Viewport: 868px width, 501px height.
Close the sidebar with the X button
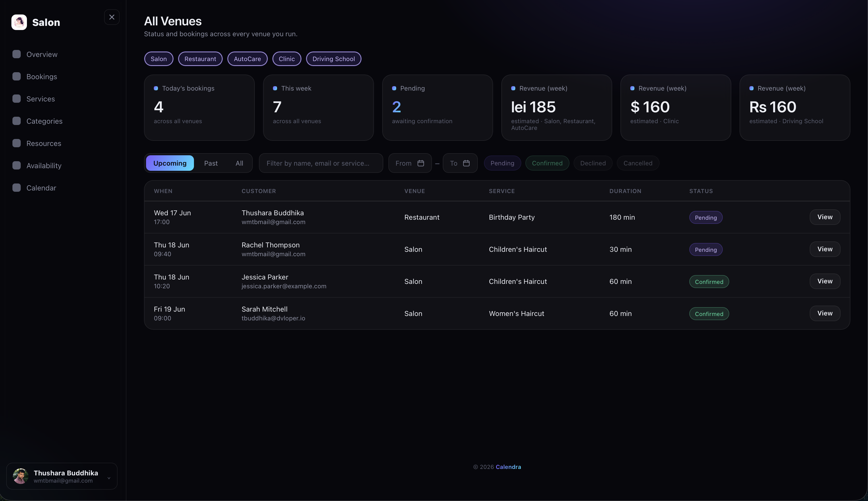pos(112,17)
